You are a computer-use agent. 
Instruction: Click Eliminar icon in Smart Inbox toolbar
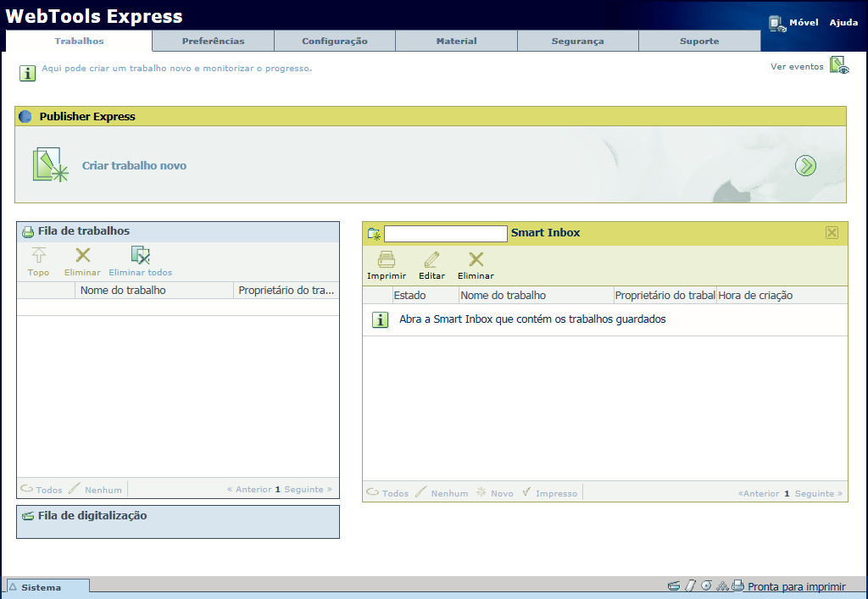click(476, 260)
